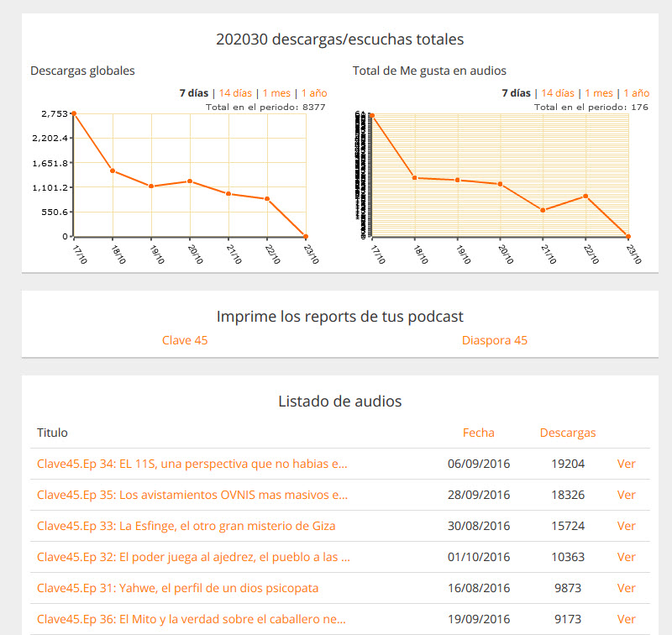Open episode 35 about avistamientos OVNIS
The image size is (672, 635).
click(192, 495)
